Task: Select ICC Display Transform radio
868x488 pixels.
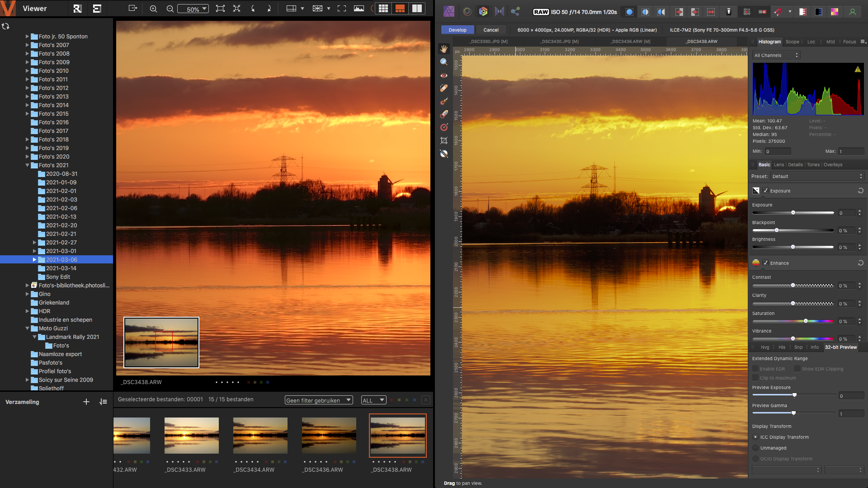Action: 755,437
